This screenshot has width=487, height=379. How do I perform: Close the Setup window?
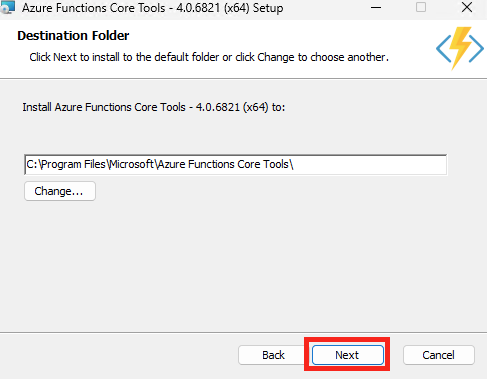(x=467, y=7)
